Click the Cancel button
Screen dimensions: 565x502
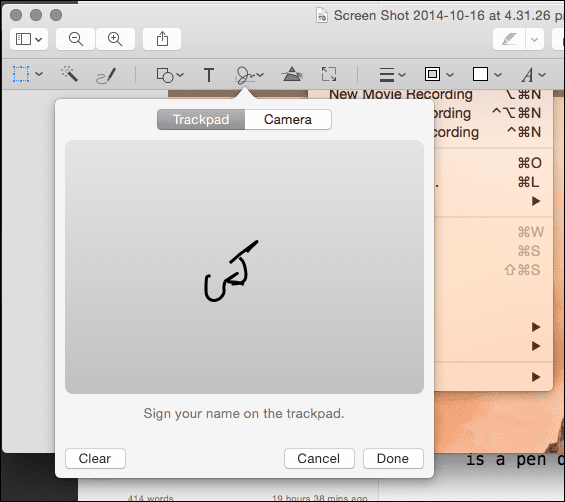[x=319, y=458]
